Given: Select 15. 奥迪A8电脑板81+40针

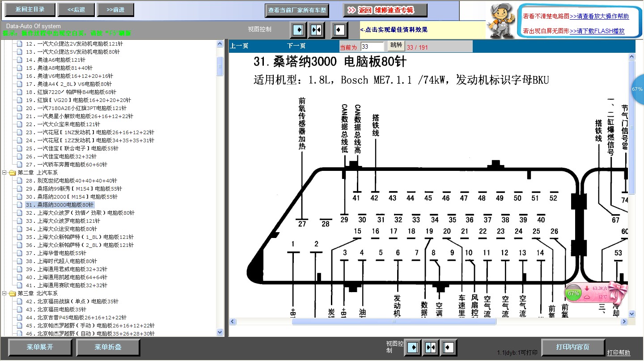Looking at the screenshot, I should click(59, 68).
